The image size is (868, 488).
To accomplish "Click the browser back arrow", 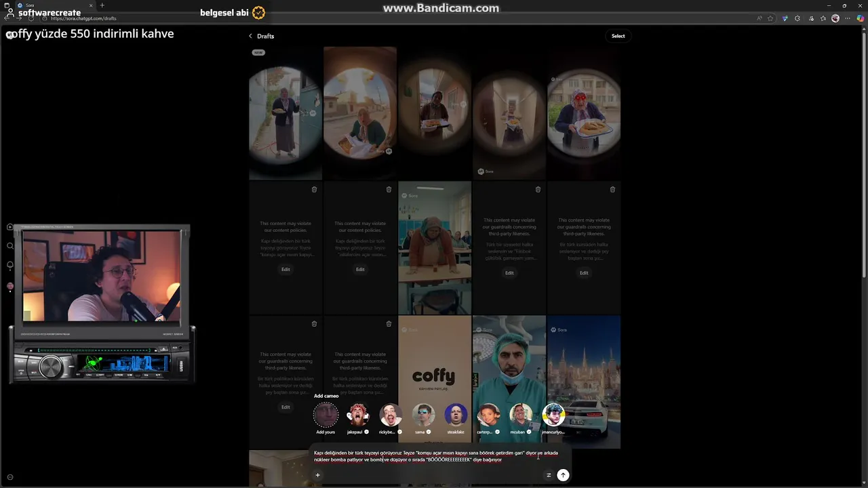I will (x=8, y=18).
